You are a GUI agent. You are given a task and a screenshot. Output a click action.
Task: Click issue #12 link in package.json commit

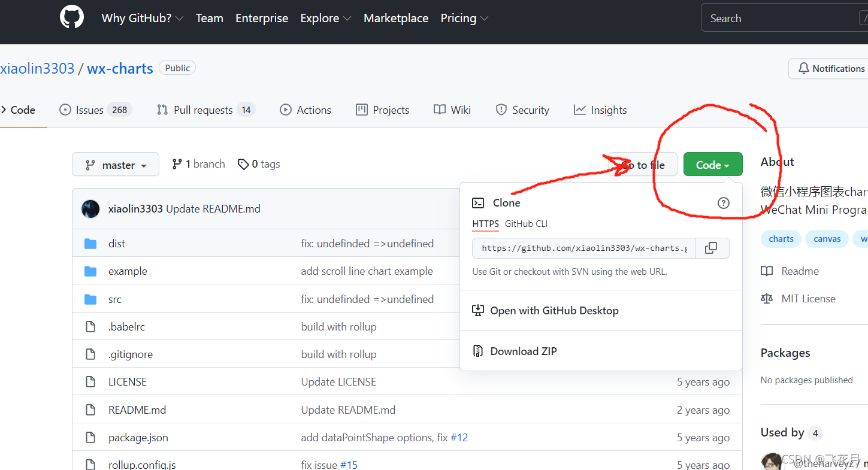tap(459, 438)
